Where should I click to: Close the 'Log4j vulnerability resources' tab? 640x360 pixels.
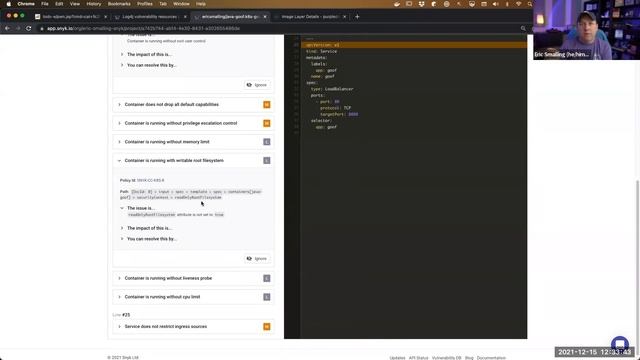(x=185, y=17)
